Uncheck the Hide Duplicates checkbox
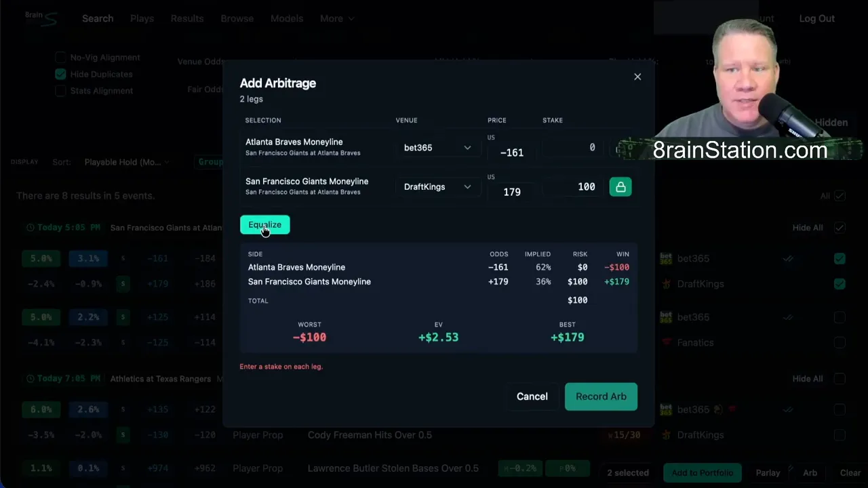This screenshot has width=868, height=488. 60,74
